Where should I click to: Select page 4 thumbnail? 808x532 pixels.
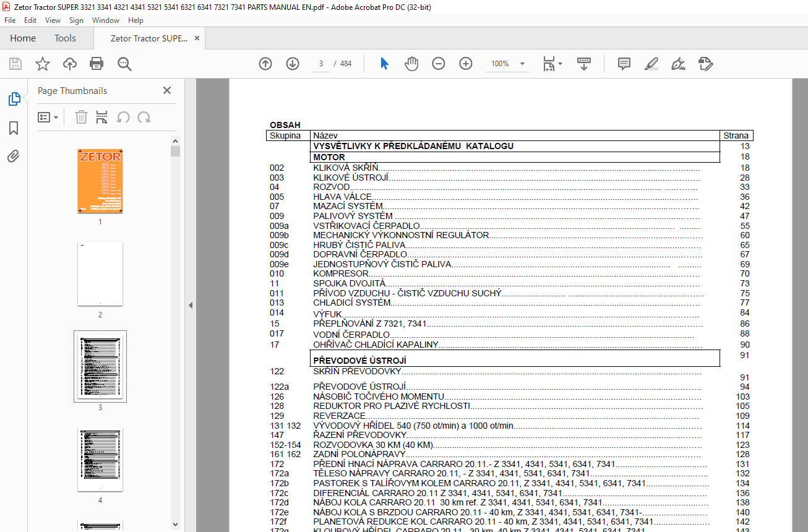coord(100,460)
